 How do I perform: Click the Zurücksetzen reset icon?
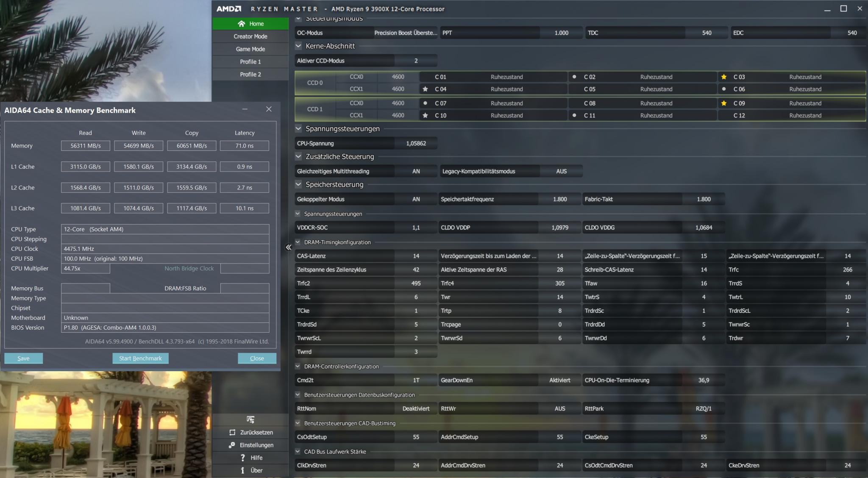tap(232, 432)
